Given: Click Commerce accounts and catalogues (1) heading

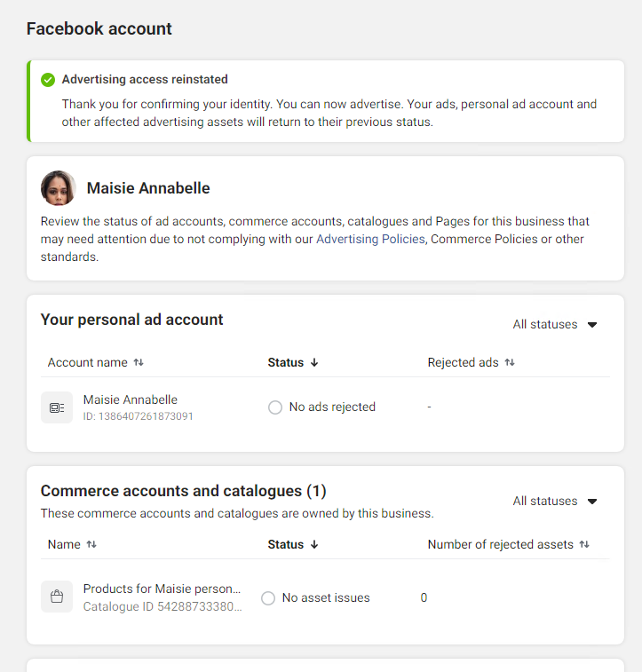Looking at the screenshot, I should [x=184, y=491].
